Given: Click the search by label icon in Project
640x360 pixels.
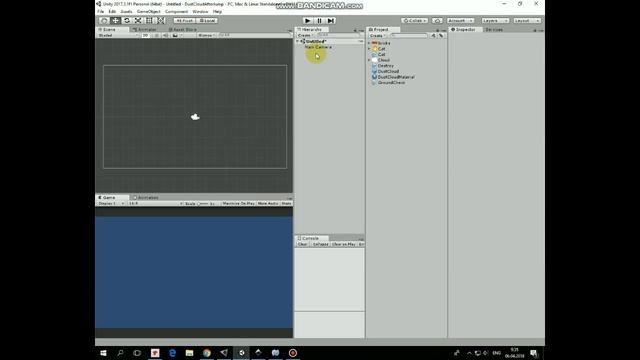Looking at the screenshot, I should pyautogui.click(x=441, y=36).
